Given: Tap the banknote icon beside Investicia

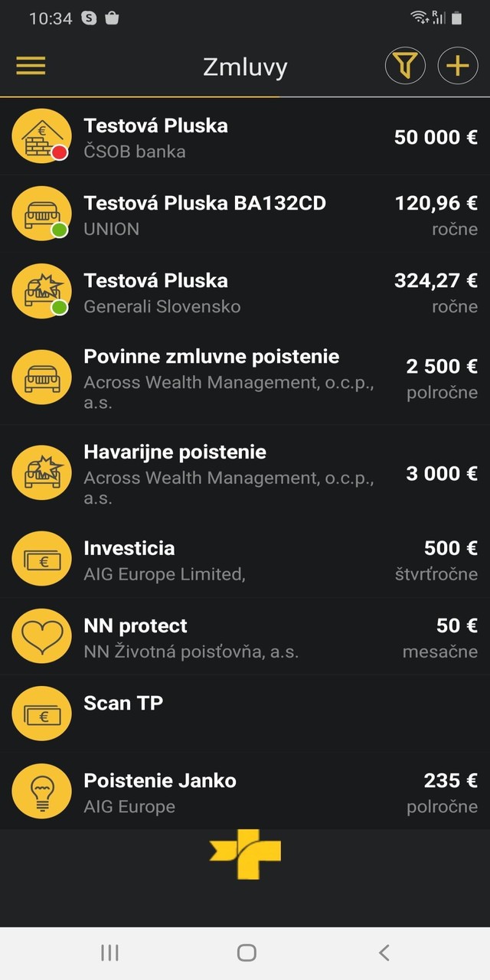Looking at the screenshot, I should [41, 559].
